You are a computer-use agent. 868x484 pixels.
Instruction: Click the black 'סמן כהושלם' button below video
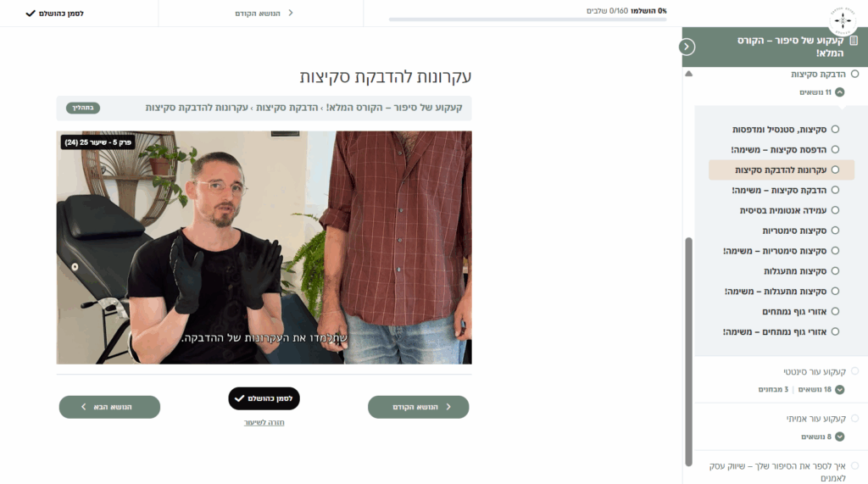264,398
